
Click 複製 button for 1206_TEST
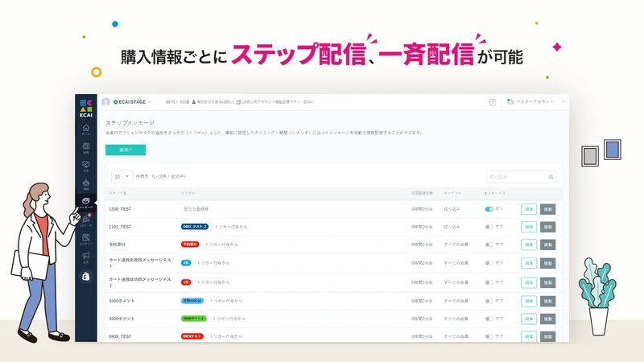[548, 209]
